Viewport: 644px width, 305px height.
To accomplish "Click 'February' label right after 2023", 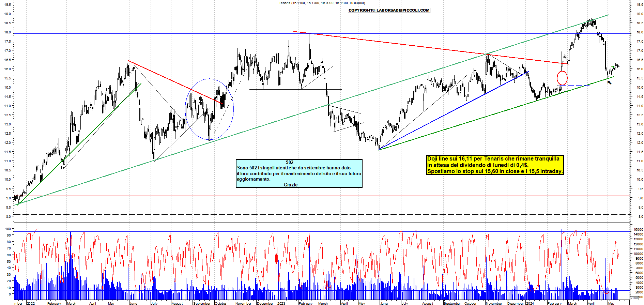I will click(305, 303).
